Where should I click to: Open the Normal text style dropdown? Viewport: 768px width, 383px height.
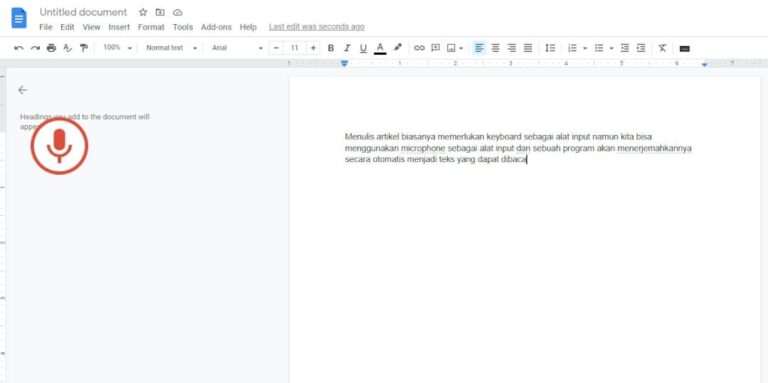171,48
